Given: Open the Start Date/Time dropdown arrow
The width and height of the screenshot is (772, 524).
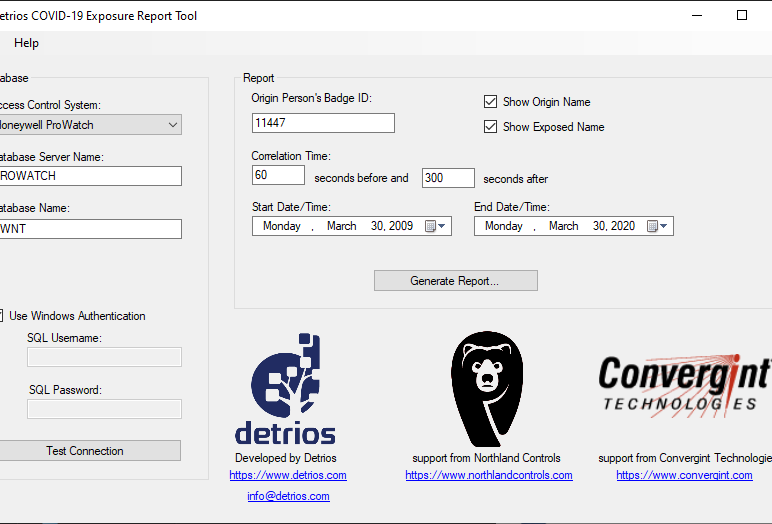Looking at the screenshot, I should [x=443, y=226].
